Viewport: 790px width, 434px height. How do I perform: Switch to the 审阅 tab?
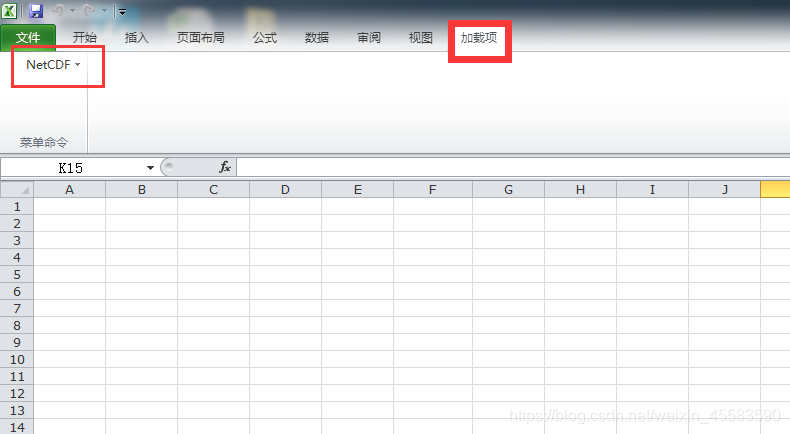coord(369,37)
